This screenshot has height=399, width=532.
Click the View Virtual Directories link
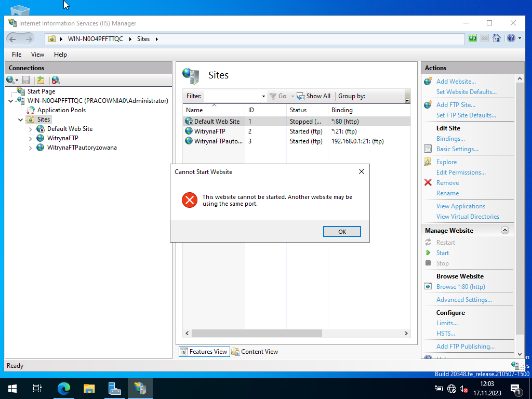click(468, 217)
